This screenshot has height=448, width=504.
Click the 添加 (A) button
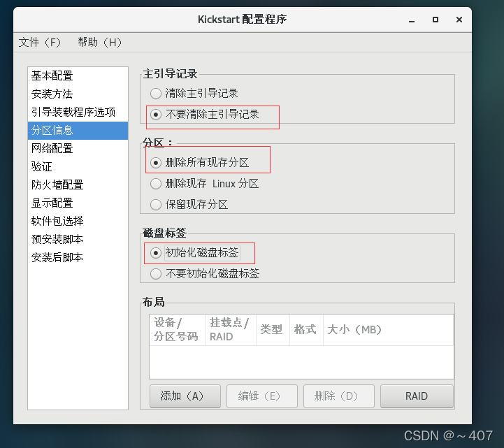pos(185,396)
